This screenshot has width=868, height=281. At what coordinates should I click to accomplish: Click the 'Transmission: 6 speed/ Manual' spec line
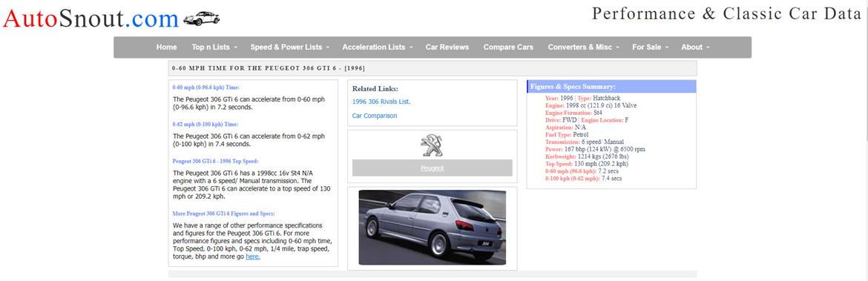[x=584, y=142]
